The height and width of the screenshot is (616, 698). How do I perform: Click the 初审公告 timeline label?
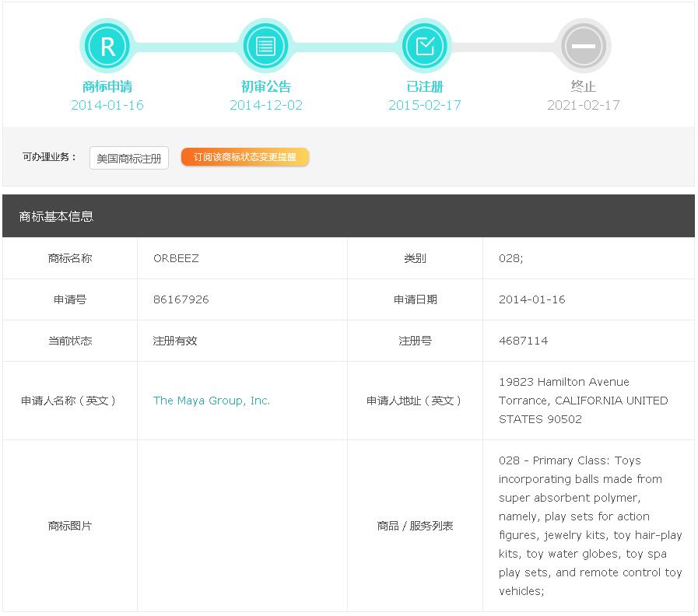point(266,86)
